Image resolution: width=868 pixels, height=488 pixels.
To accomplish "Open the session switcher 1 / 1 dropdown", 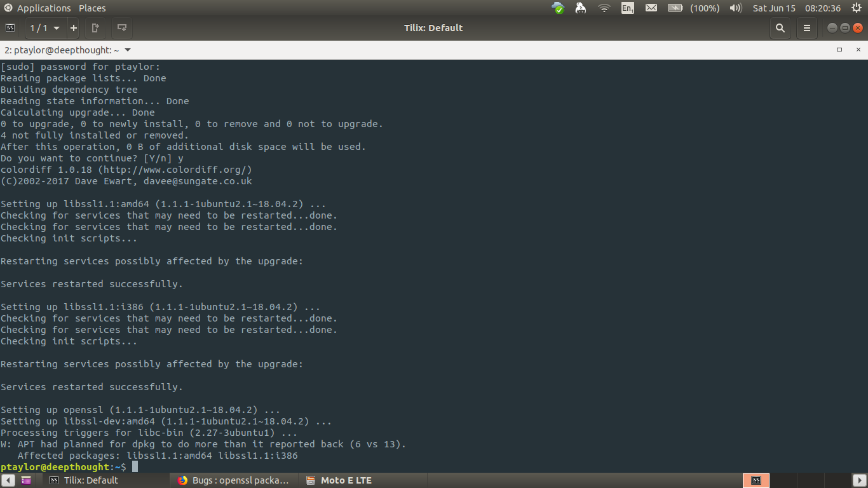I will click(x=45, y=28).
